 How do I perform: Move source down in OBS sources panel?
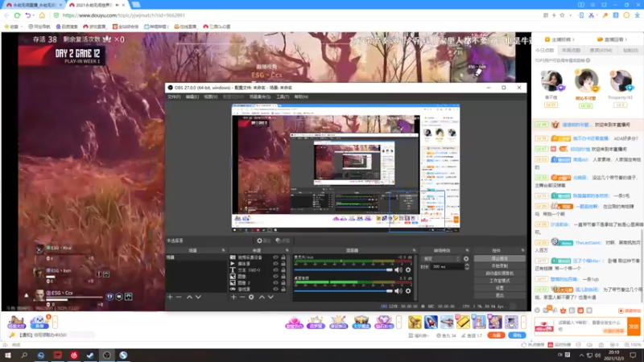click(x=270, y=297)
